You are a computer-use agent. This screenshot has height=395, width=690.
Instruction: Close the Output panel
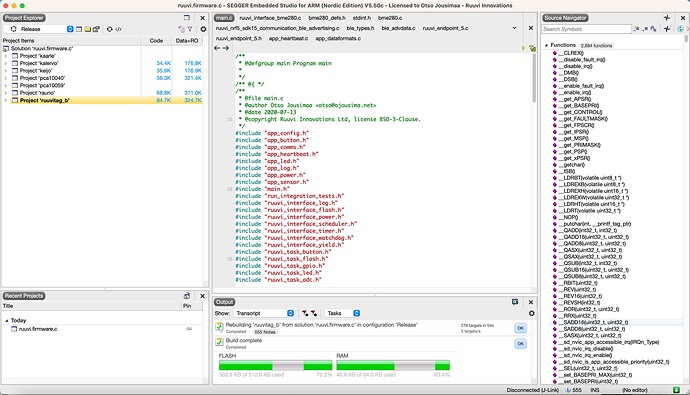531,302
